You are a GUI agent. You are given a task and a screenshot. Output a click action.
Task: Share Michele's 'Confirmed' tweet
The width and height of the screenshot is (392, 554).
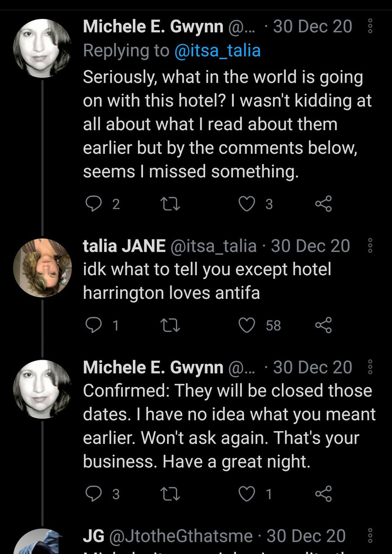(323, 494)
